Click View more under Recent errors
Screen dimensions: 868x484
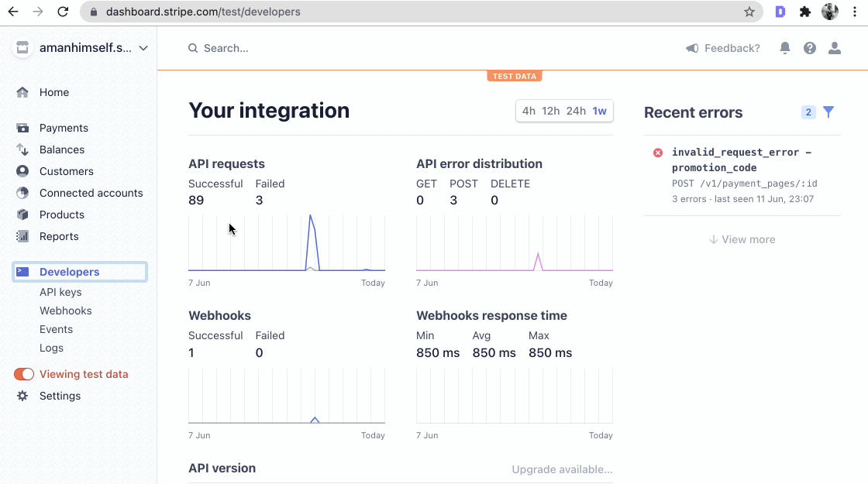coord(742,239)
